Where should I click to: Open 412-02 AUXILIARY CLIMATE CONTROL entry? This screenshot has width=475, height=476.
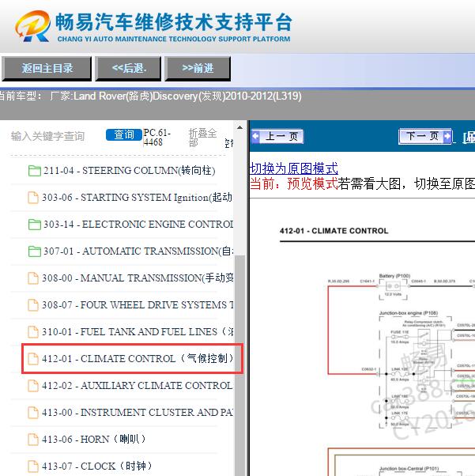pos(138,386)
